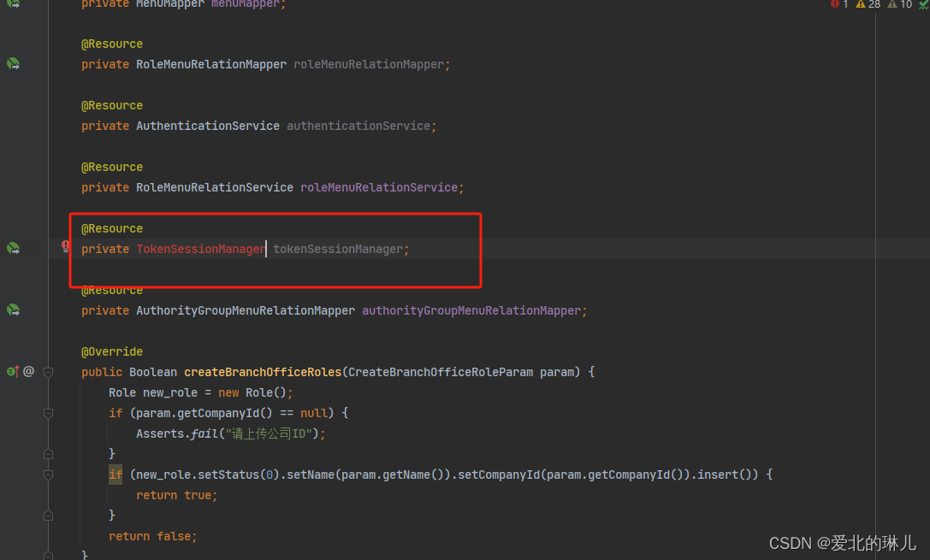Collapse the new_role.setStatus if block

(49, 475)
